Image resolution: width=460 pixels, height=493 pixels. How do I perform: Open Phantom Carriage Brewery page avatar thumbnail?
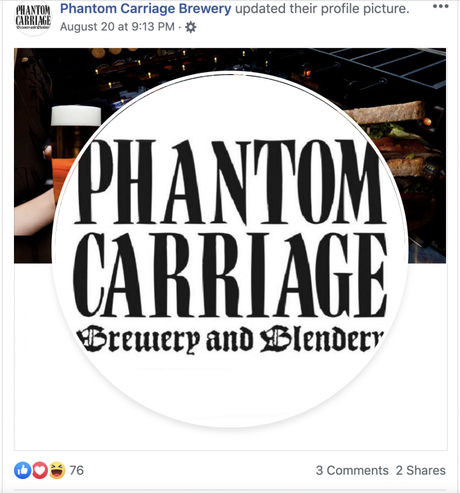click(x=33, y=18)
